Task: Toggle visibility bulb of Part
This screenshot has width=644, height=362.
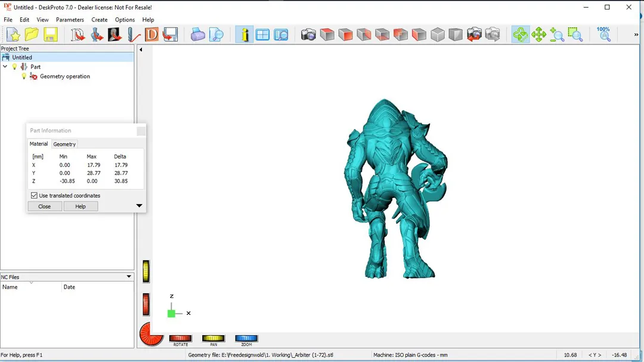Action: pos(14,67)
